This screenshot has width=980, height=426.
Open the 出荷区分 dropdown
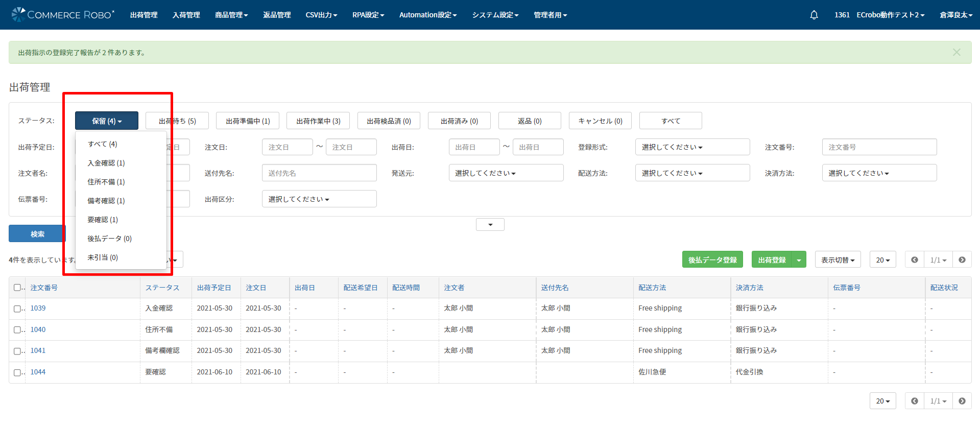pos(319,199)
